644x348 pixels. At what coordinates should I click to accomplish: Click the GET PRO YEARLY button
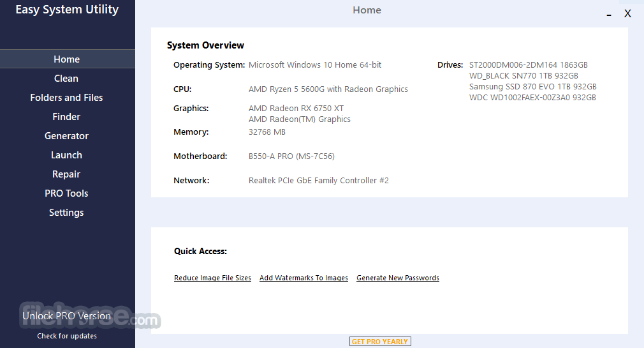pos(380,342)
